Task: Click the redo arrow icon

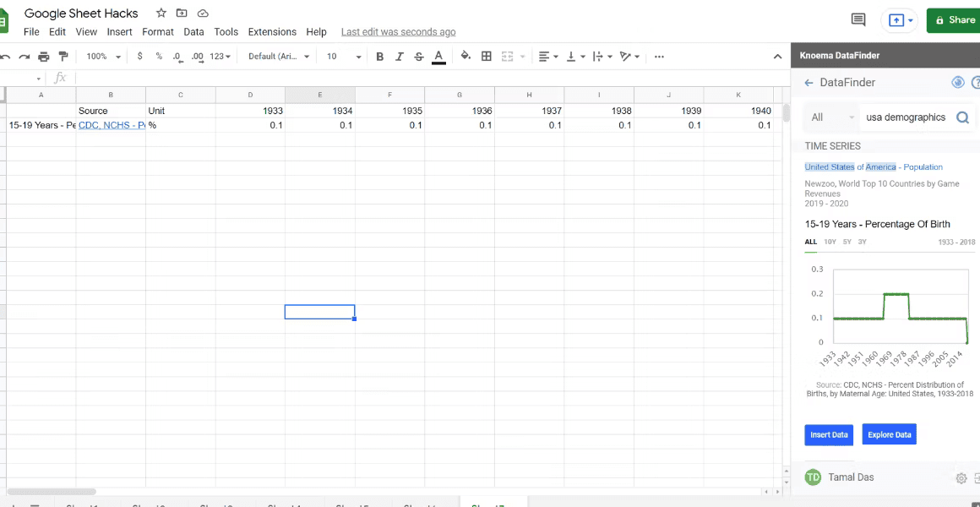Action: [x=24, y=57]
